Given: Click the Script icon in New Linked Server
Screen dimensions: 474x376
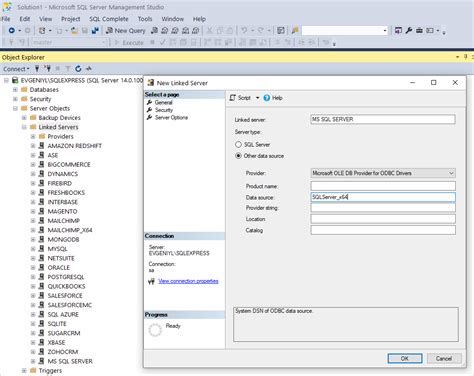Looking at the screenshot, I should click(233, 98).
